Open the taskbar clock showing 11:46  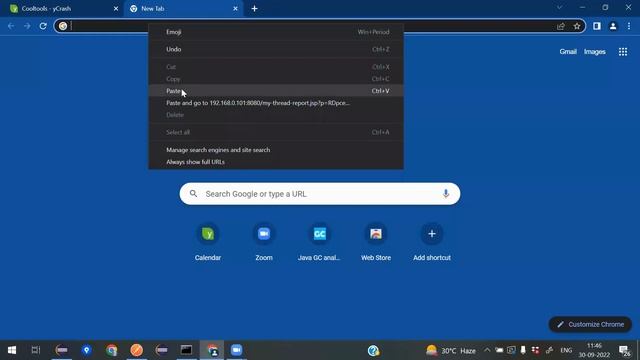tap(594, 350)
